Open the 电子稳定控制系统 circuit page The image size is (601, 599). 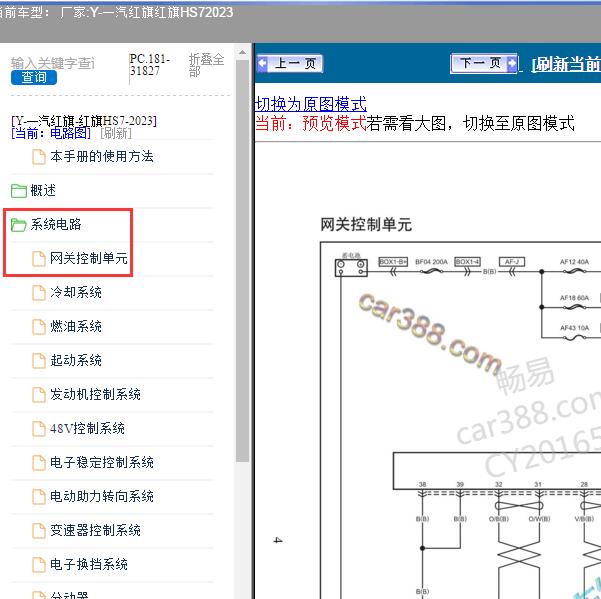point(102,462)
